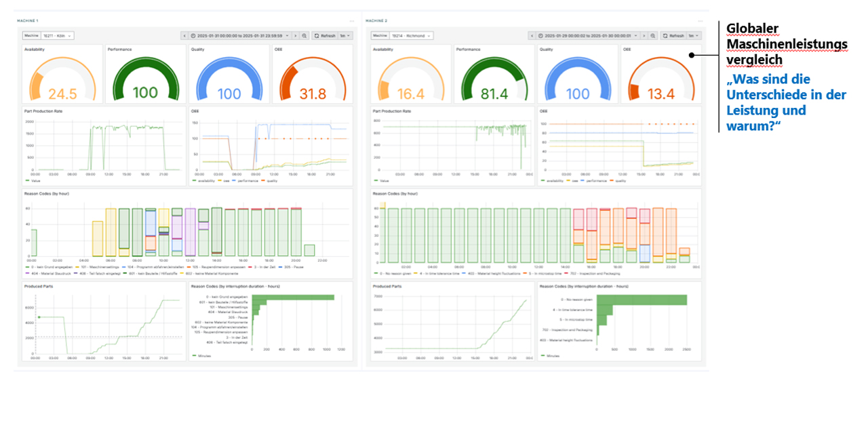Go to previous time range for Machine 1
The image size is (868, 436).
[184, 35]
